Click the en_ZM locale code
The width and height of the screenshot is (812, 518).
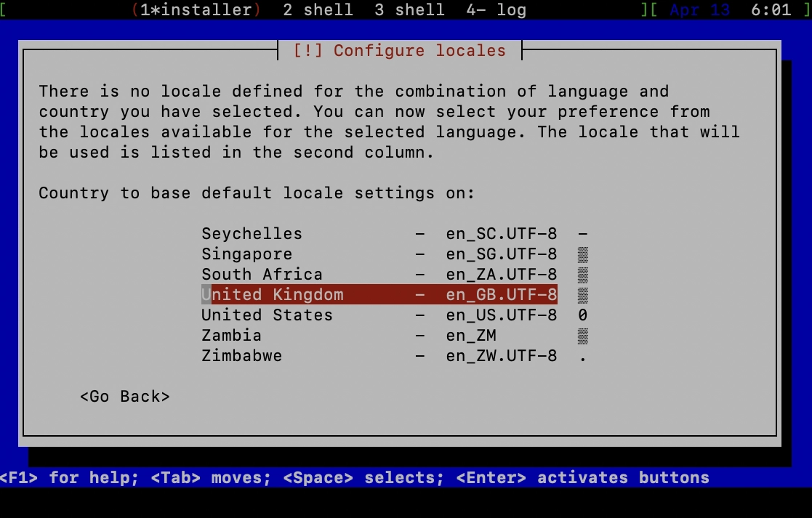click(x=471, y=336)
